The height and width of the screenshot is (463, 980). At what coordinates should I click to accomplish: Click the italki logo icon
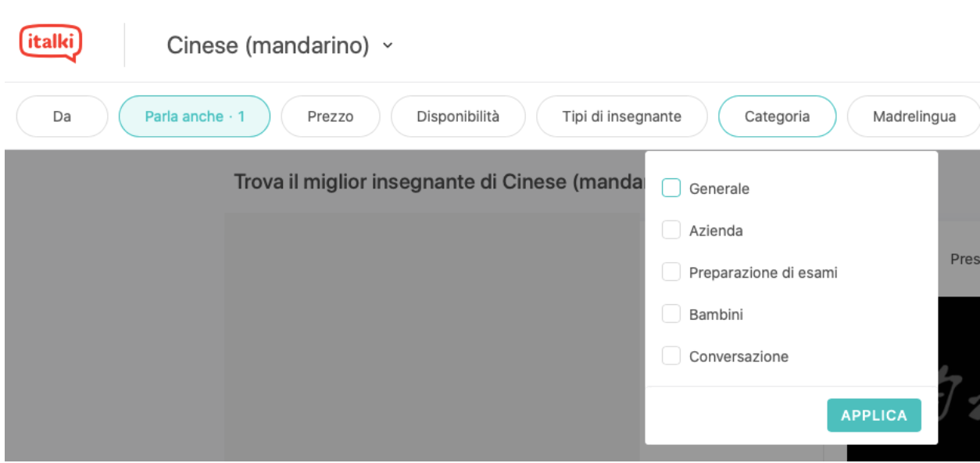[51, 43]
